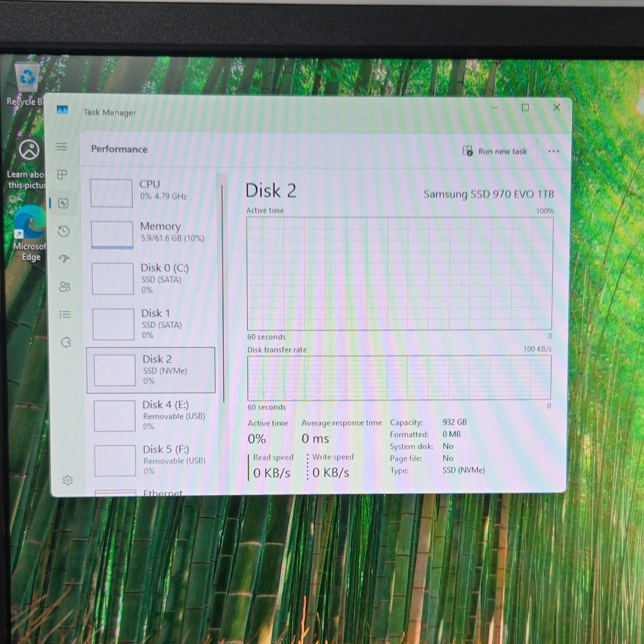The image size is (644, 644).
Task: Maximize the Task Manager window
Action: coord(525,107)
